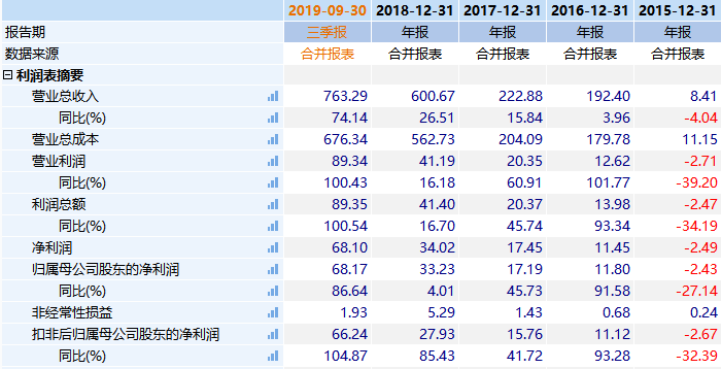723x369 pixels.
Task: Select the 2018-12-31 column header
Action: 415,11
